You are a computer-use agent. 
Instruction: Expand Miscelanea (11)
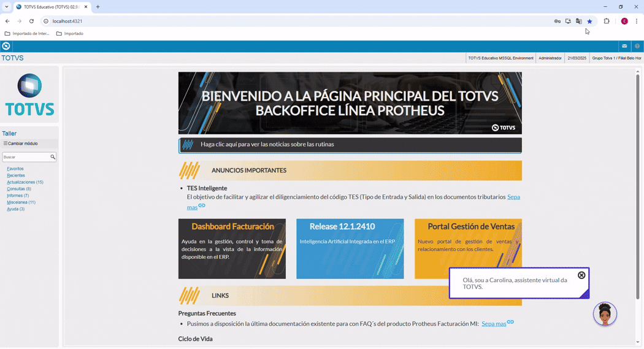pos(21,202)
